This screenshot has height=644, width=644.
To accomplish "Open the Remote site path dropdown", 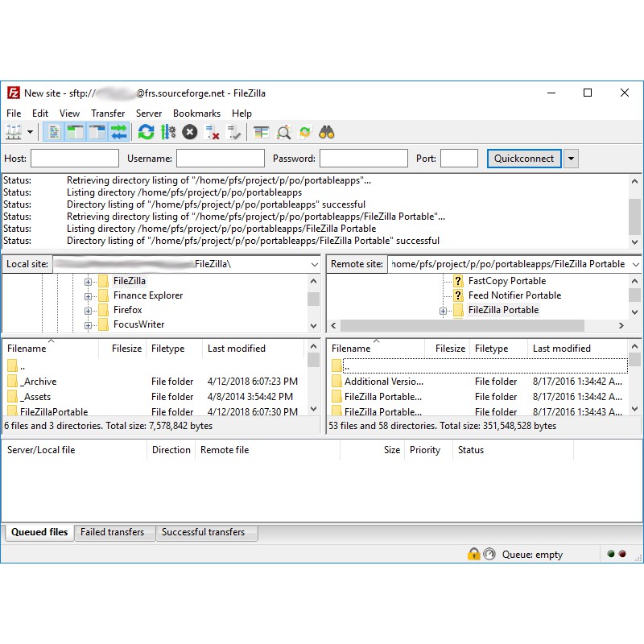I will click(x=635, y=264).
